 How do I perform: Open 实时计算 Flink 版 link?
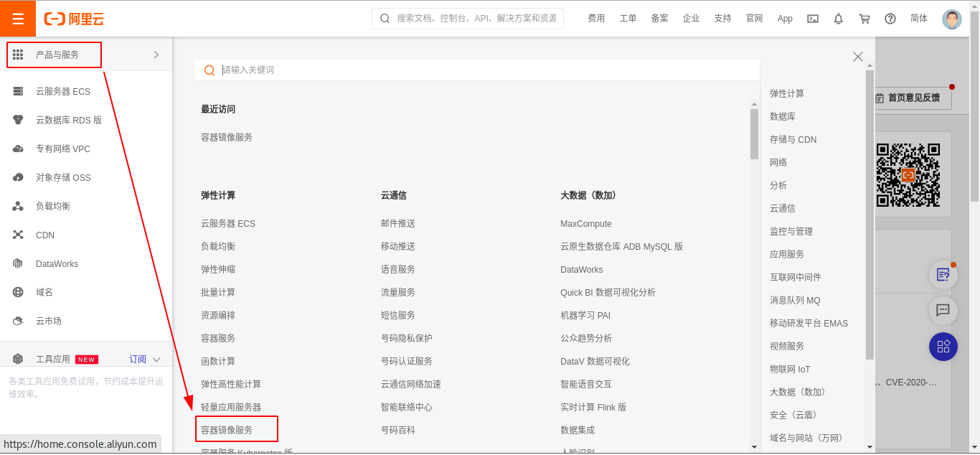point(593,407)
